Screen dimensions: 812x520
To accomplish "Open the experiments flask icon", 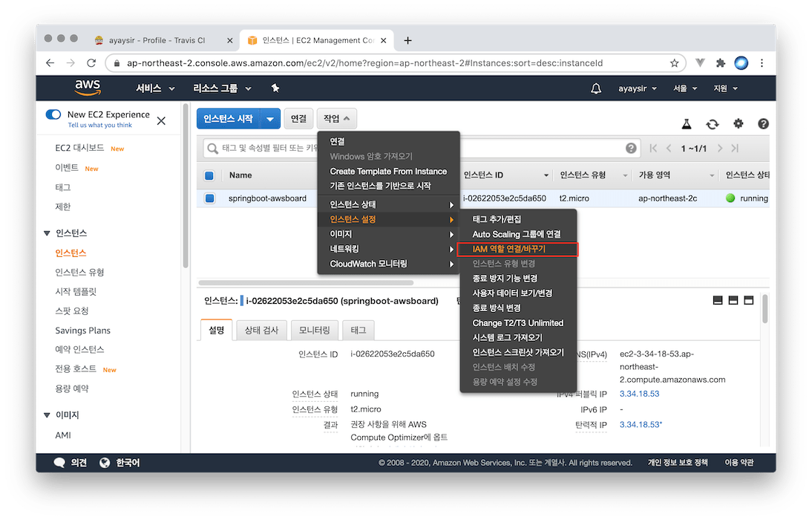I will (x=687, y=125).
